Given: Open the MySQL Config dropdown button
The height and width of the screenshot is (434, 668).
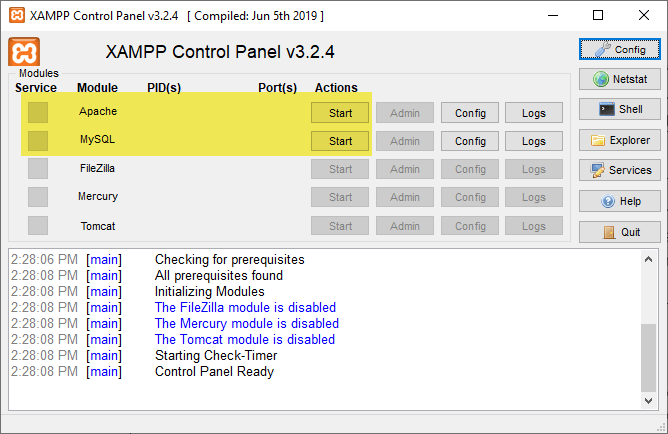Looking at the screenshot, I should (470, 141).
